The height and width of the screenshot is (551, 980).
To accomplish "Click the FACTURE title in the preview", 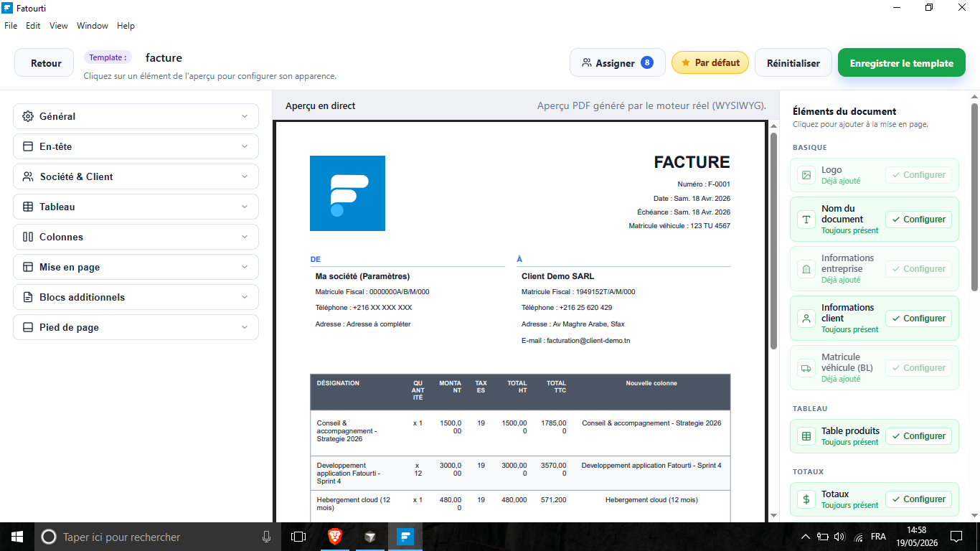I will 692,163.
